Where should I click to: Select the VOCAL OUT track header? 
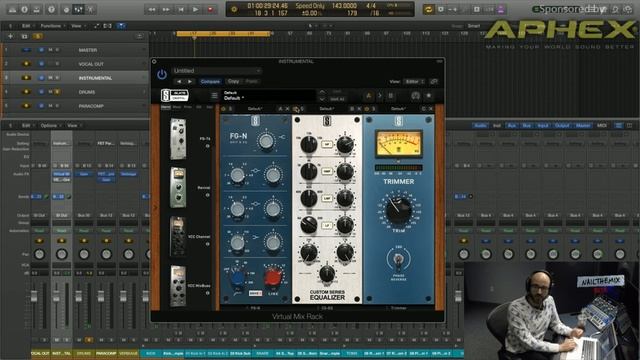[75, 64]
